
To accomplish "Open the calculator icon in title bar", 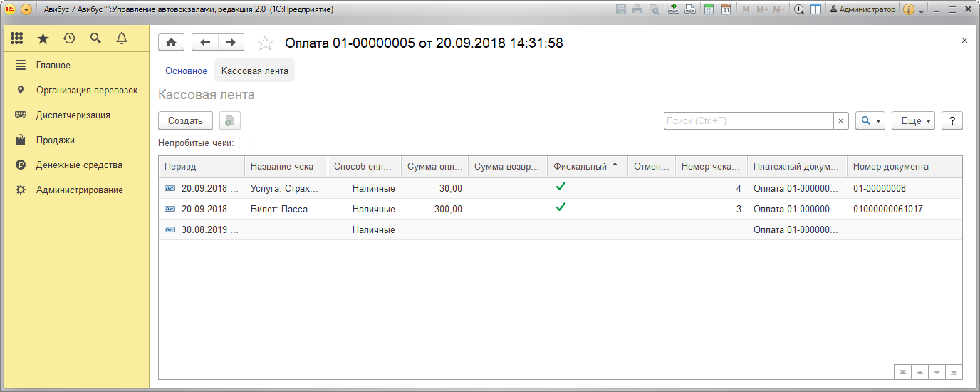I will [x=709, y=9].
